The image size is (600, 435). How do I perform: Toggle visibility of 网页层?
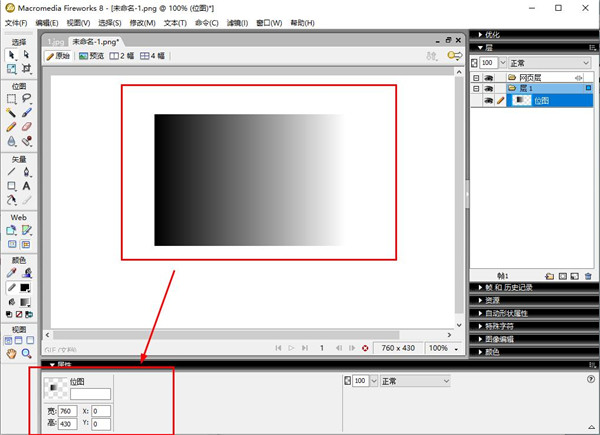(x=489, y=77)
